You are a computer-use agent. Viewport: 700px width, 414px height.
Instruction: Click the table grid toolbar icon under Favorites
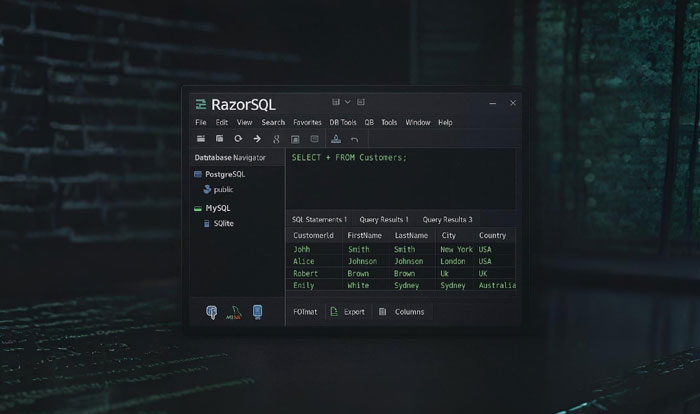pyautogui.click(x=295, y=139)
